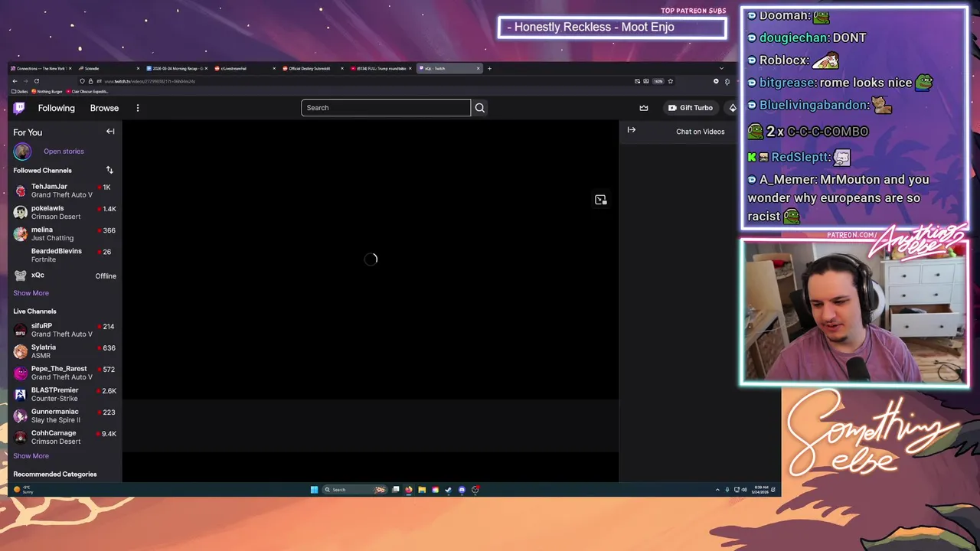
Task: Open Pepe_The_Rarest channel
Action: 65,373
